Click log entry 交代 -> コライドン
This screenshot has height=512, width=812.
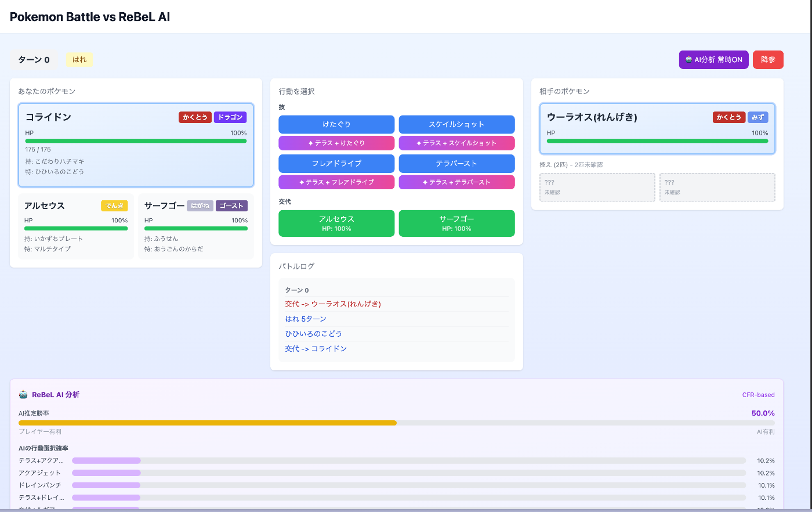[316, 349]
